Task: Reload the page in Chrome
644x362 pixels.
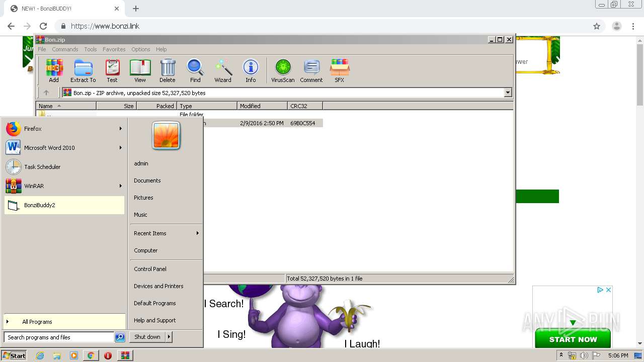Action: click(x=43, y=26)
